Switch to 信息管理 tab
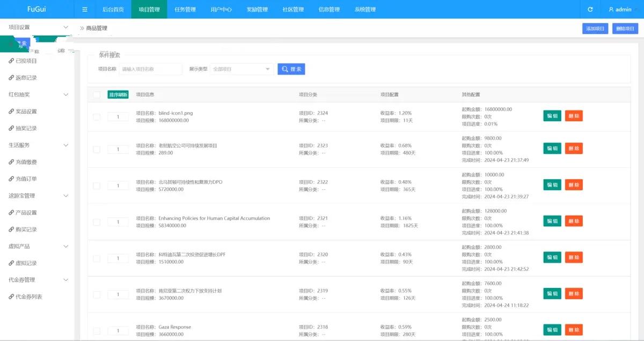Image resolution: width=644 pixels, height=341 pixels. 329,10
